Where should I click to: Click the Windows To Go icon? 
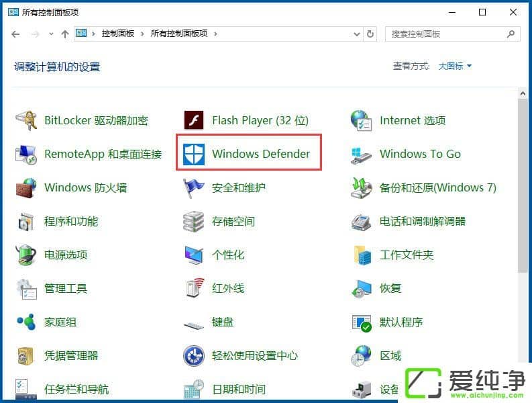[361, 154]
